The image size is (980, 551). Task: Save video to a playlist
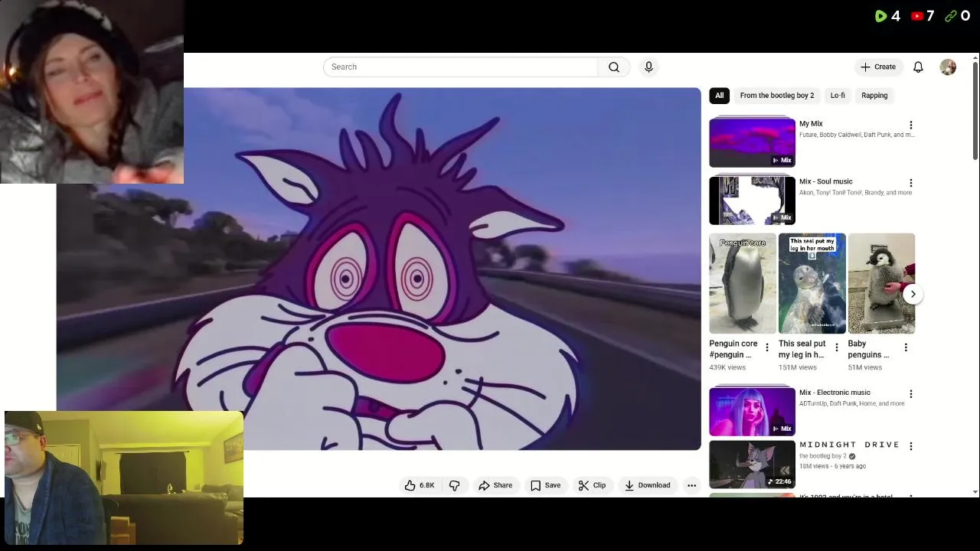(545, 485)
